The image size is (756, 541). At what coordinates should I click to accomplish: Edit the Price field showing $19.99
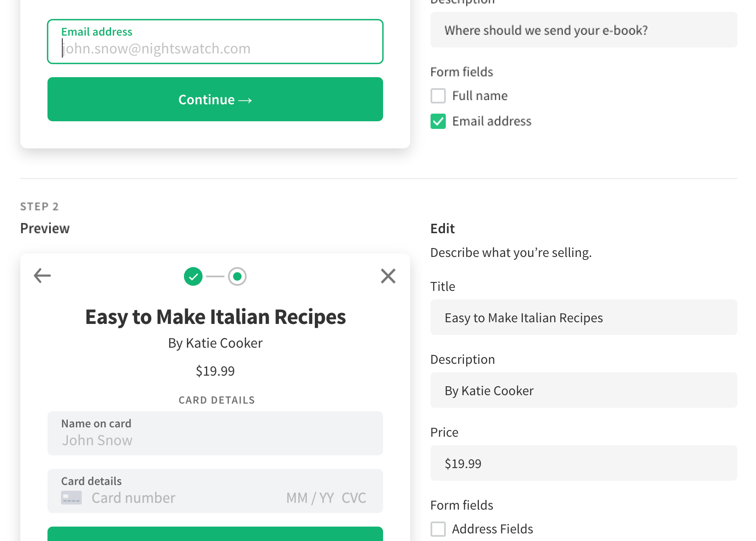coord(584,463)
